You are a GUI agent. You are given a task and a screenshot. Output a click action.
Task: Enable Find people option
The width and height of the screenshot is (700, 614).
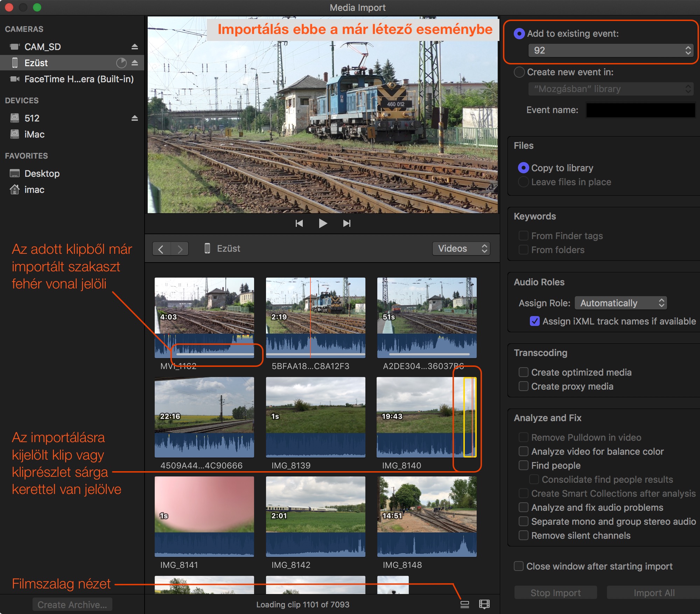tap(524, 465)
